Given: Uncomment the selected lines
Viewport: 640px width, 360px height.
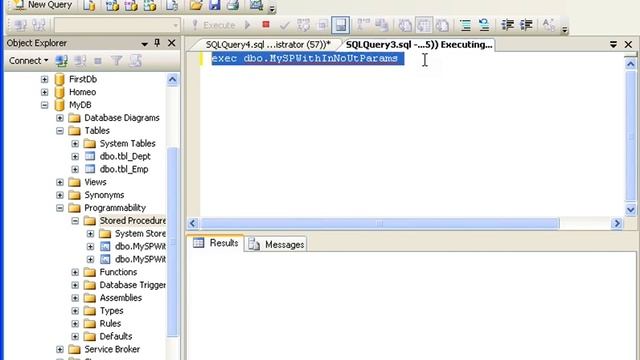Looking at the screenshot, I should click(x=484, y=25).
